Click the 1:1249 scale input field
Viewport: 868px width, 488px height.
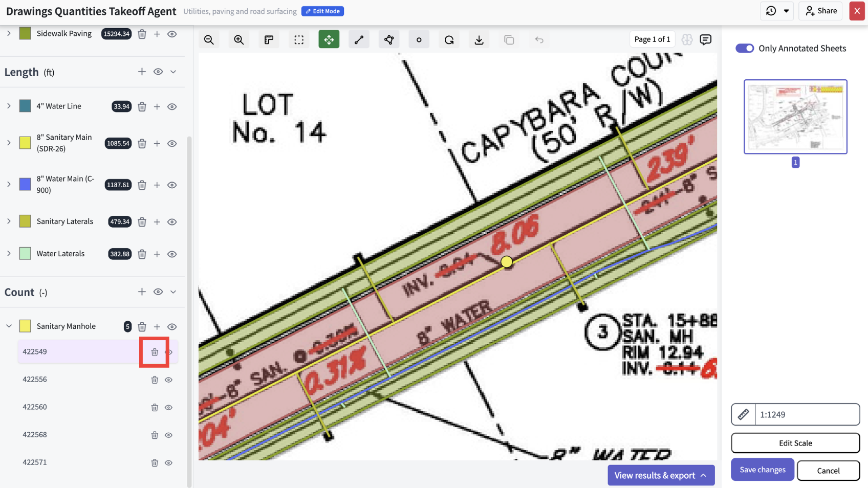(807, 414)
